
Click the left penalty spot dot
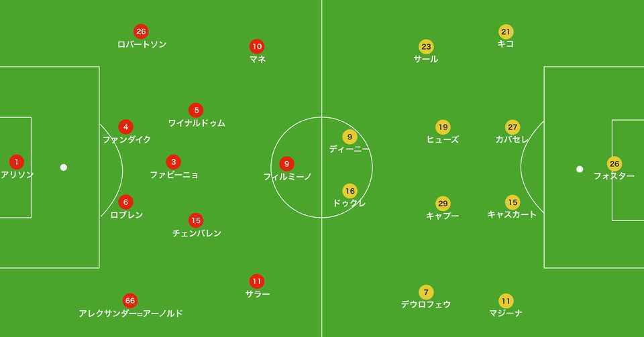(64, 167)
